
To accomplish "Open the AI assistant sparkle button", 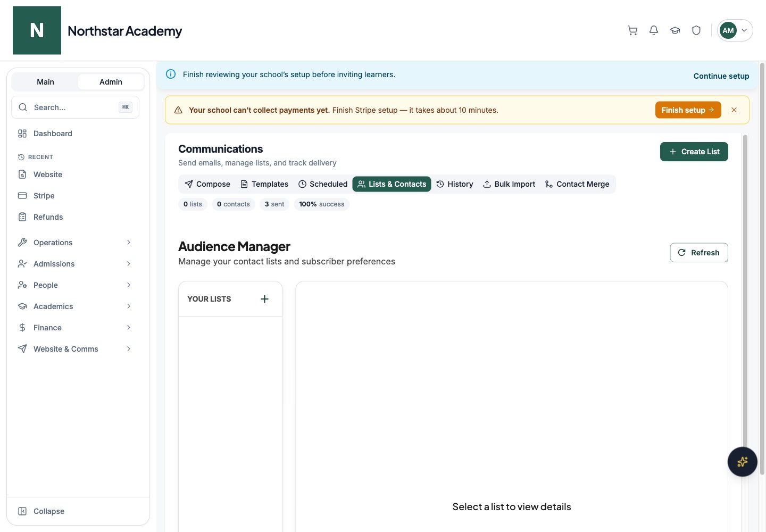I will 742,462.
